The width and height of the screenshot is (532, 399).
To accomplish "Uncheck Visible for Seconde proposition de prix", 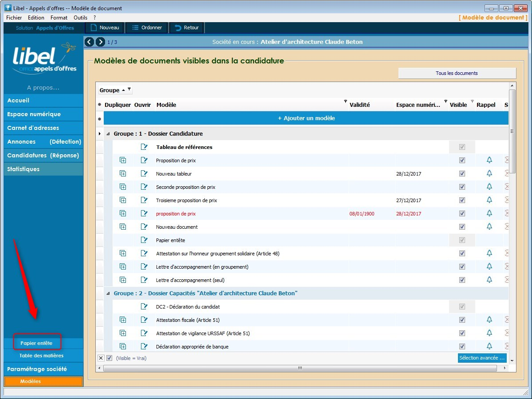I will (462, 187).
